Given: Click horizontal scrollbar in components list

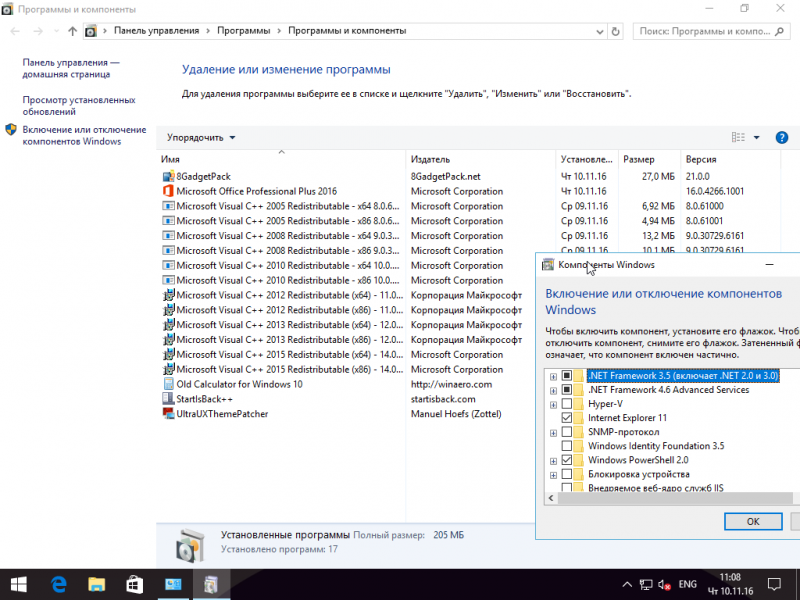Looking at the screenshot, I should coord(674,498).
